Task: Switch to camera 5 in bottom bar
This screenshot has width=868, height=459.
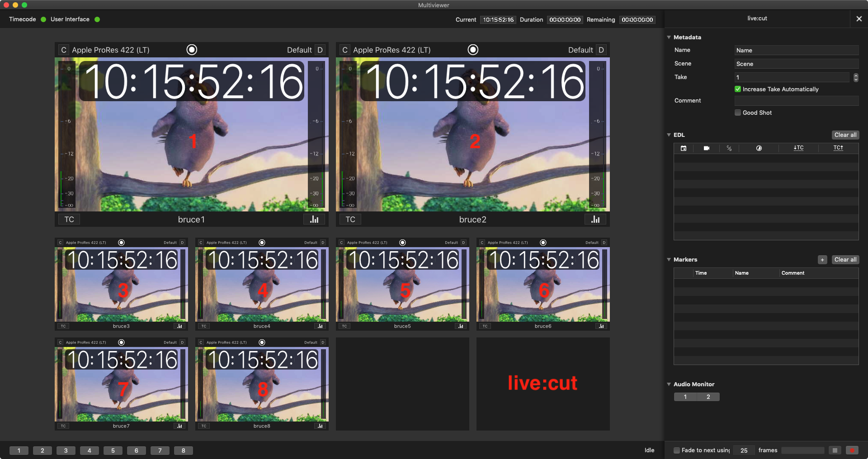Action: tap(113, 450)
